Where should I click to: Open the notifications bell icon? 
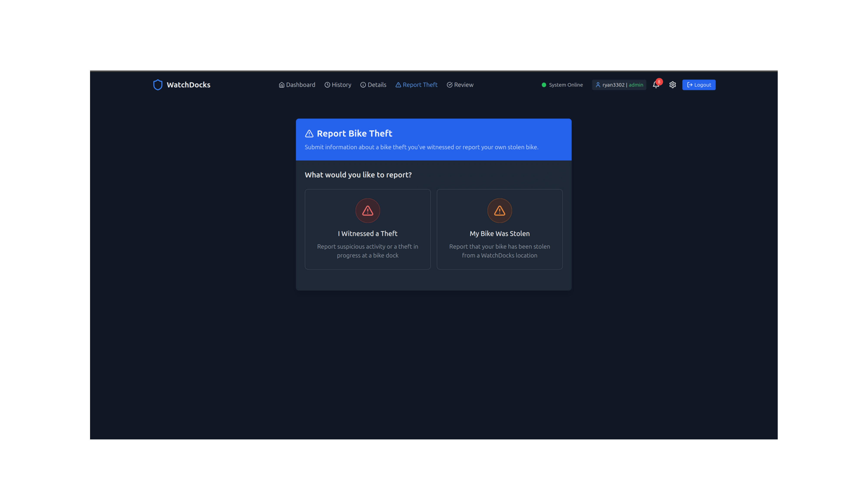[x=656, y=85]
